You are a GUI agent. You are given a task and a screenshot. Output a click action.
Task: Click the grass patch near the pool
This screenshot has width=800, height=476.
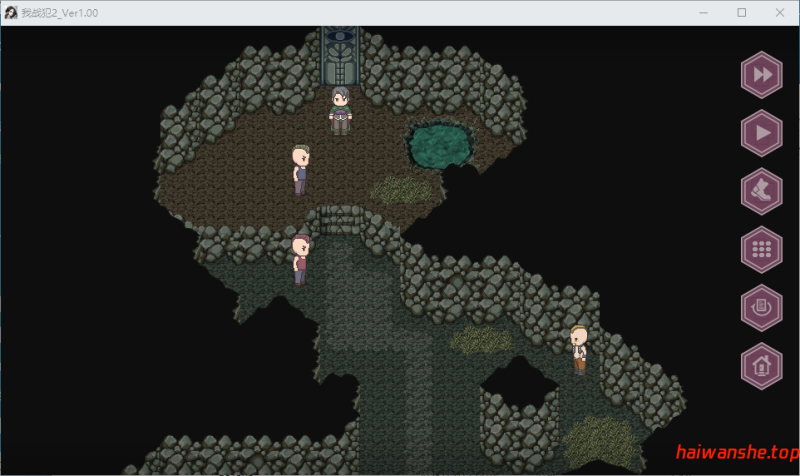[x=402, y=190]
